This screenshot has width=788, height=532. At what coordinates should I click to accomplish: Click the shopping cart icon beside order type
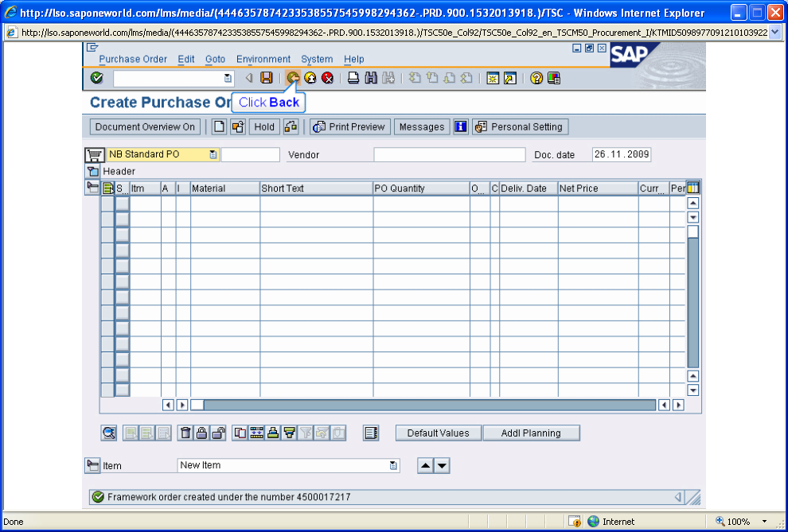pos(94,154)
